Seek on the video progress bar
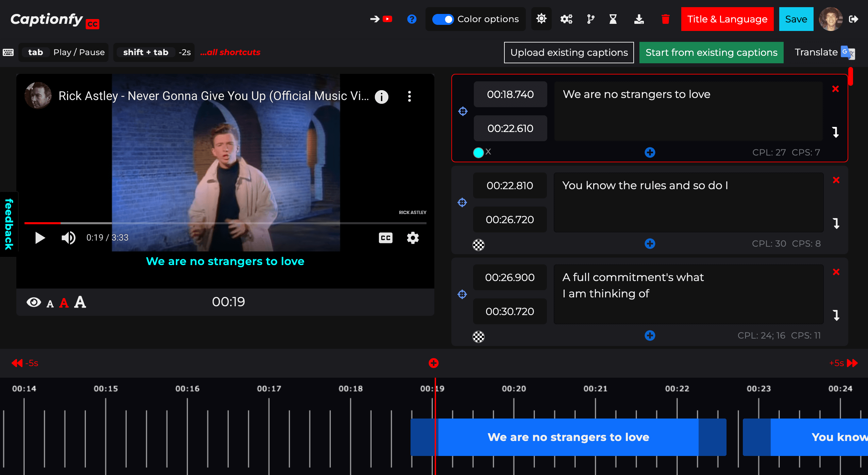 225,223
